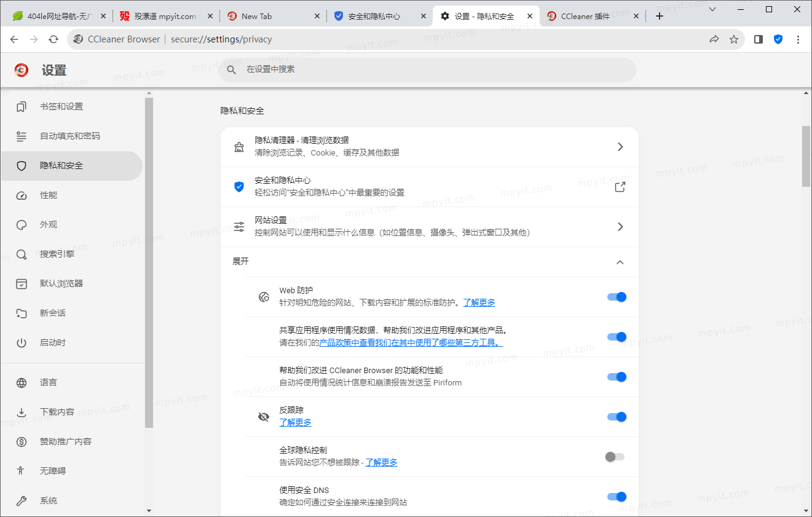Collapse the 展开 section chevron
The height and width of the screenshot is (517, 812).
point(620,262)
